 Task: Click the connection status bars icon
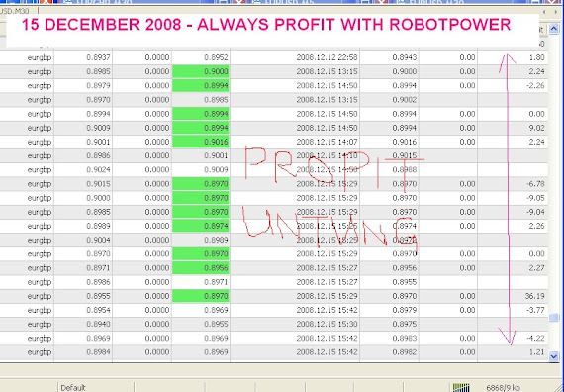click(461, 388)
